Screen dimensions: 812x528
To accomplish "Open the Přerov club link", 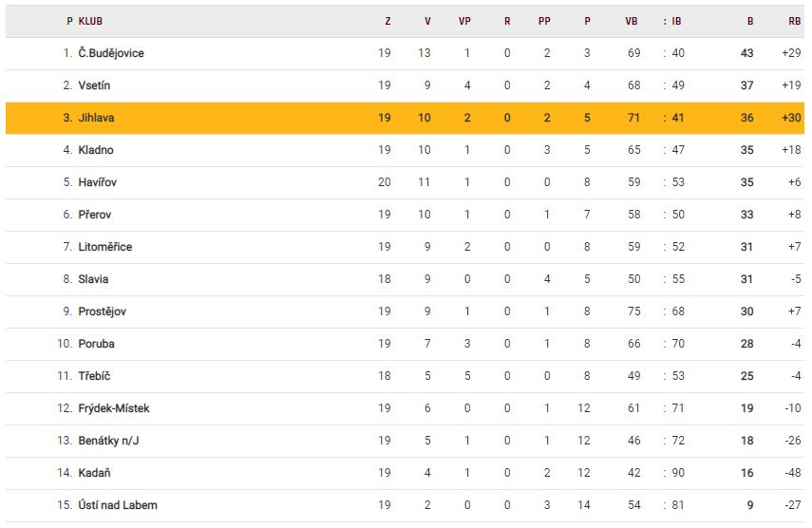I will [x=96, y=215].
